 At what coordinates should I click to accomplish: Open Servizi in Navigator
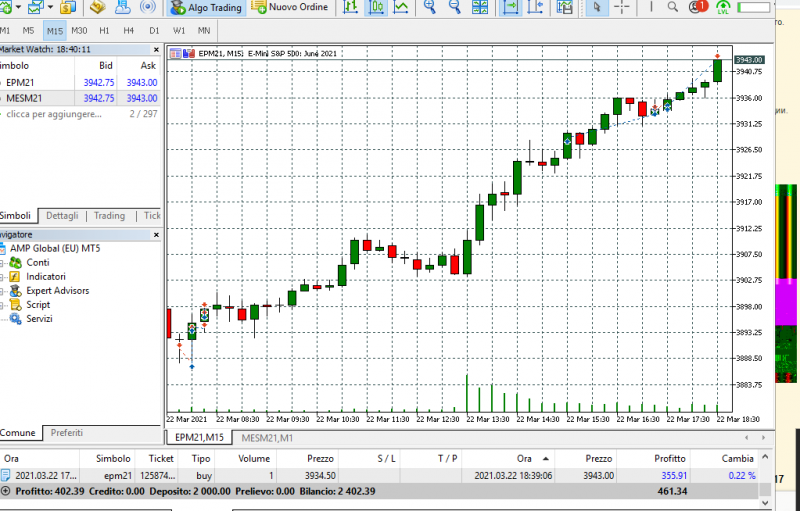tap(39, 319)
